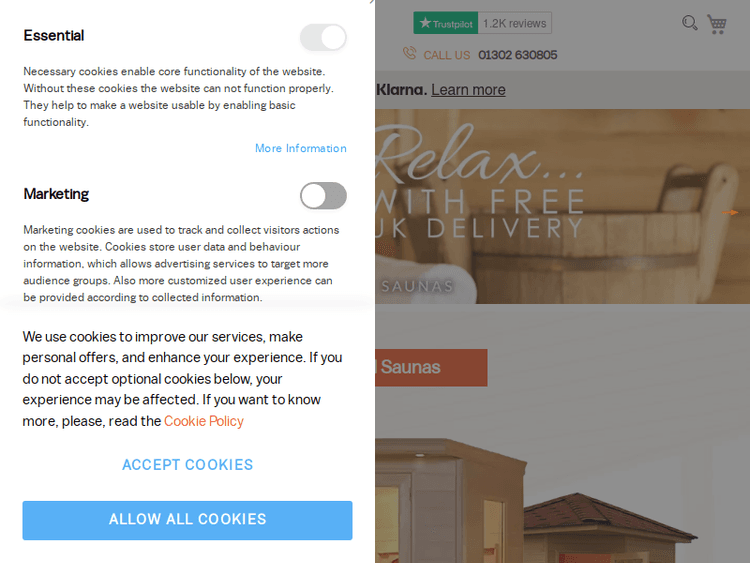Select the Saunas label on hero image
The height and width of the screenshot is (563, 750).
click(417, 286)
